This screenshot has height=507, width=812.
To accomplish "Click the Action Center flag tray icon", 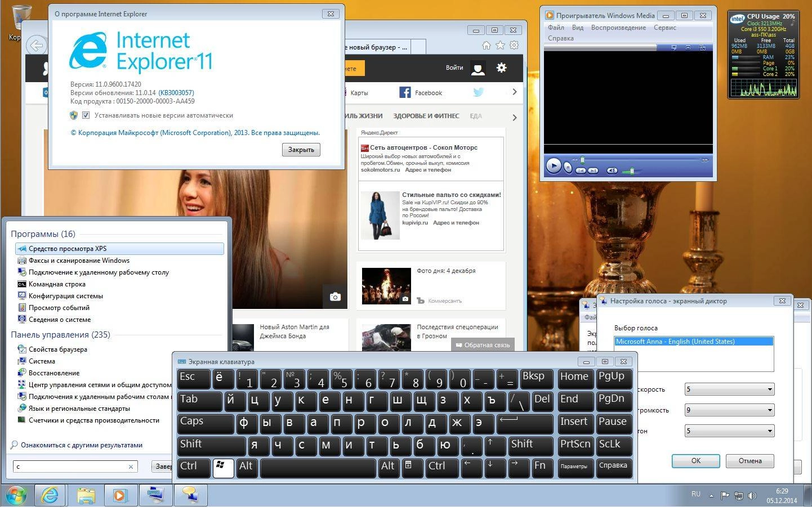I will tap(725, 496).
